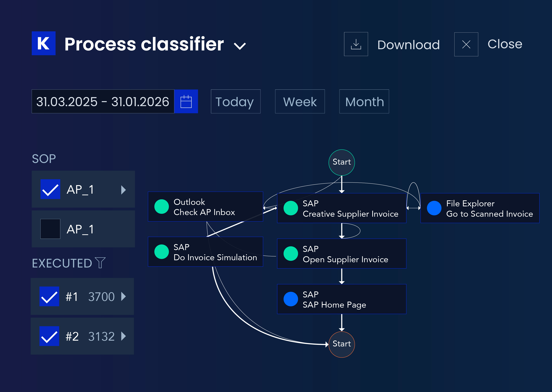Click the Download text label
Screen dimensions: 552x392
click(409, 45)
